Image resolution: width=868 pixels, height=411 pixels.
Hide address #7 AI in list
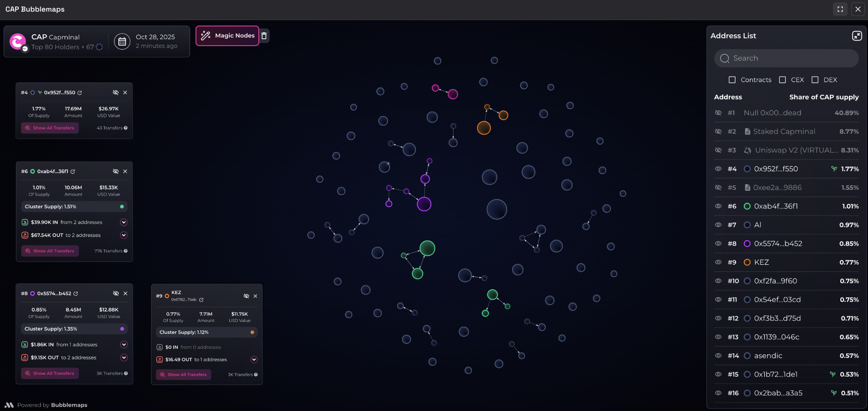pyautogui.click(x=718, y=225)
